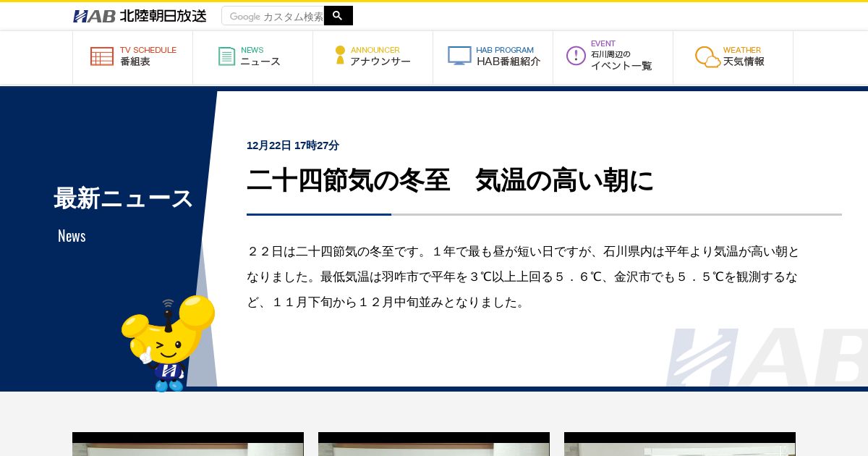Viewport: 868px width, 456px height.
Task: Click the headline 二十四節気の冬至 気温の高い朝に
Action: point(450,180)
